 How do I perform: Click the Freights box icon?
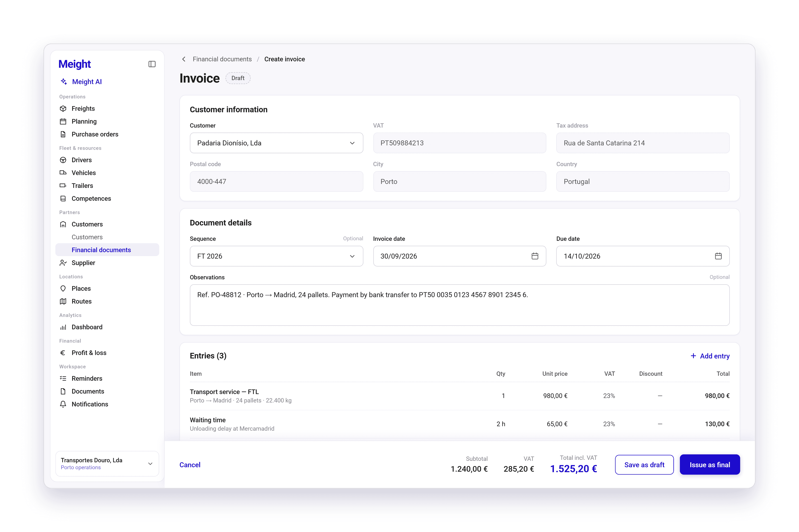63,109
